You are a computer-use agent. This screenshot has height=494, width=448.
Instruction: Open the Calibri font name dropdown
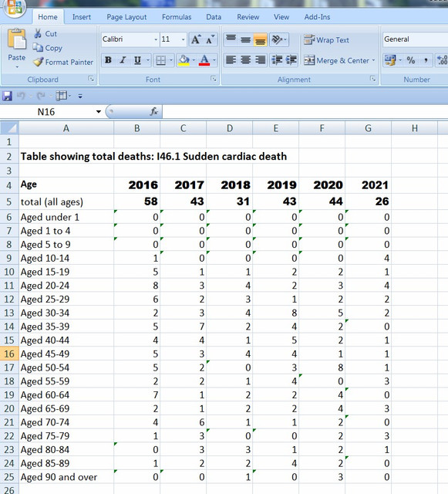(x=156, y=39)
